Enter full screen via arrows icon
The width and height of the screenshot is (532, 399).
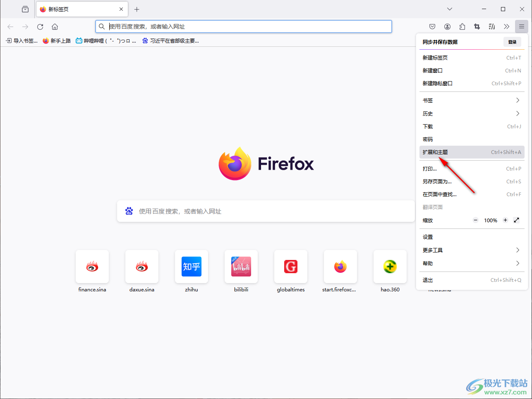(x=516, y=220)
